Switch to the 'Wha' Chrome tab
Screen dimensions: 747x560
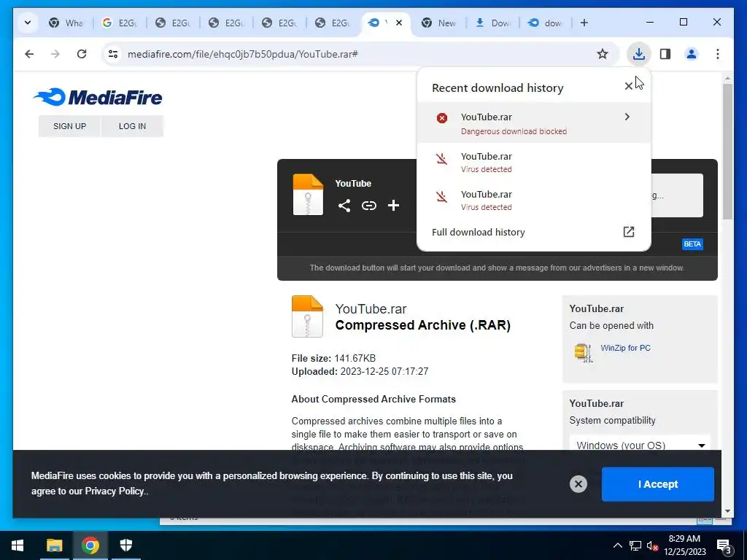tap(66, 23)
